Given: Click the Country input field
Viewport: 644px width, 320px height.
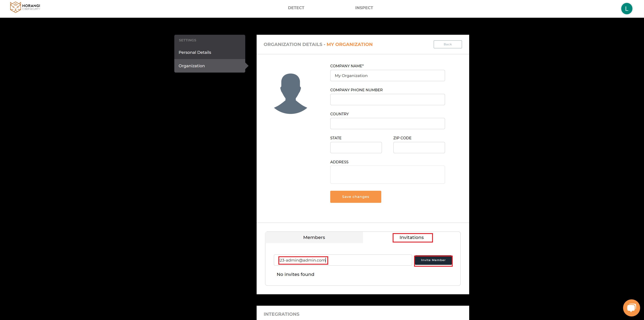Looking at the screenshot, I should click(388, 124).
